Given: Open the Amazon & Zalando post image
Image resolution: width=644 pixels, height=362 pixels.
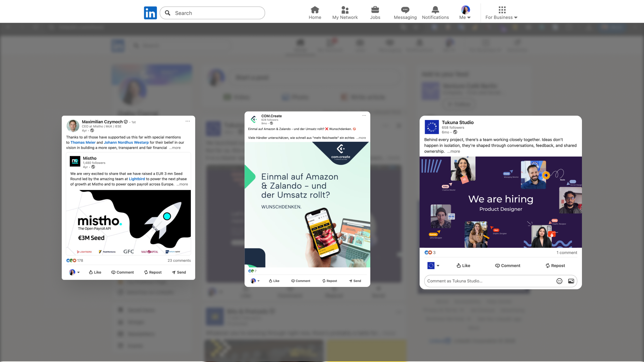Looking at the screenshot, I should 307,204.
